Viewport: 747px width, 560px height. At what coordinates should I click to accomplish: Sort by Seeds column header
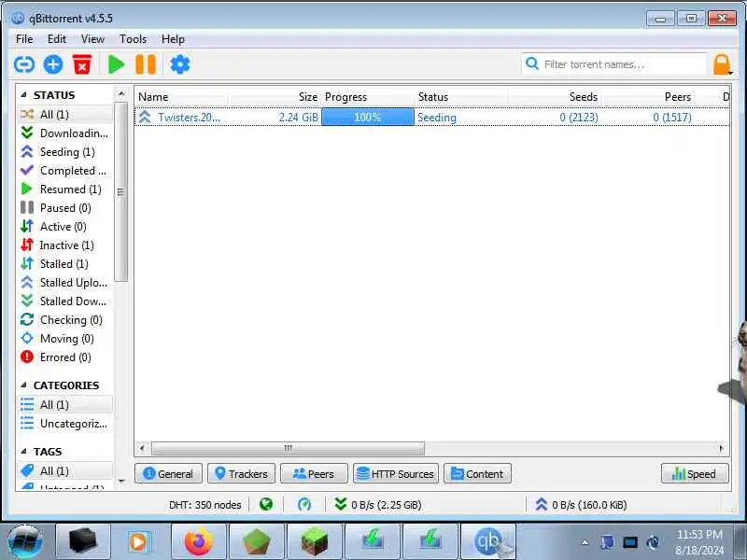click(x=554, y=97)
